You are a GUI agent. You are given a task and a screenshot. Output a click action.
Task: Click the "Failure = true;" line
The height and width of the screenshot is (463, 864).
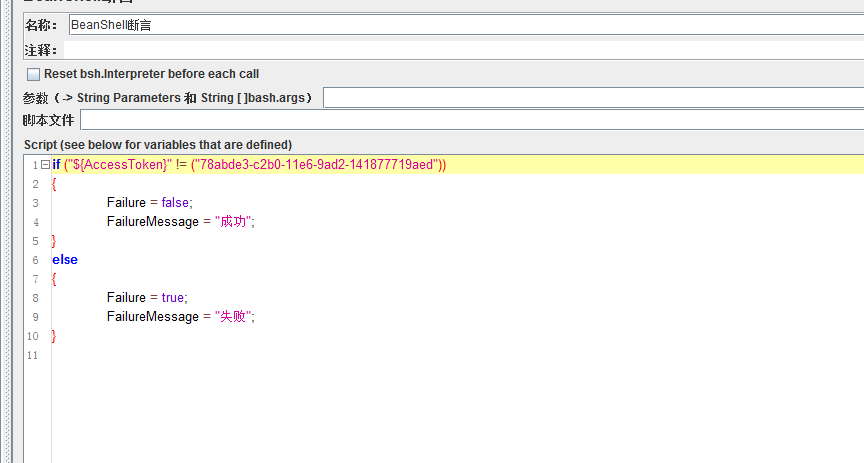pos(147,298)
